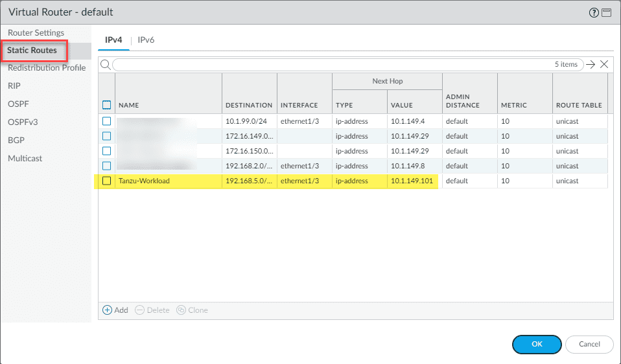
Task: Click the search magnifier icon
Action: coord(105,64)
